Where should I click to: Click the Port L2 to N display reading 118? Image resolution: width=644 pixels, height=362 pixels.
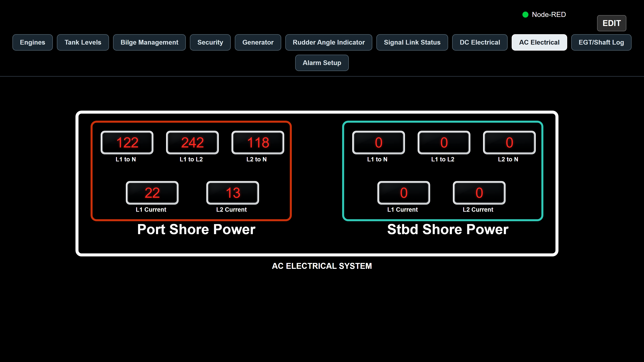coord(258,142)
